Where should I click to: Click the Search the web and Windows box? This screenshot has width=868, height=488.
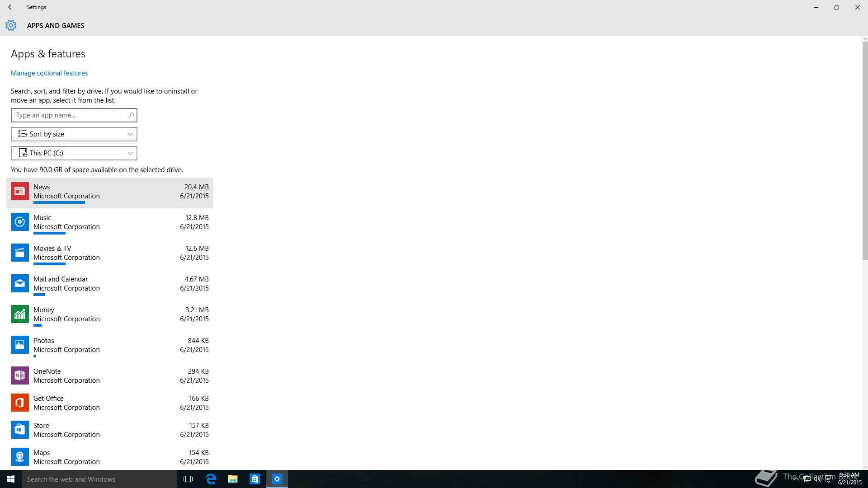[x=99, y=479]
